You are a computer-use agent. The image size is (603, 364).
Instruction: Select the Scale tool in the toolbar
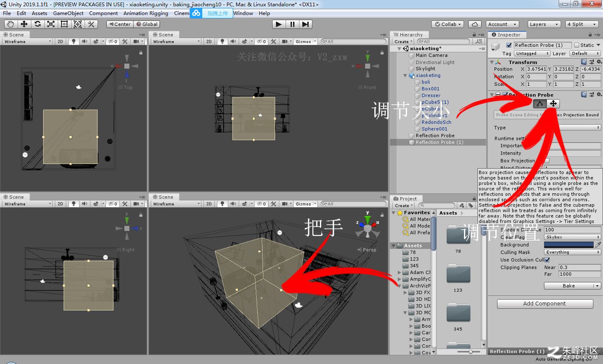[x=51, y=24]
